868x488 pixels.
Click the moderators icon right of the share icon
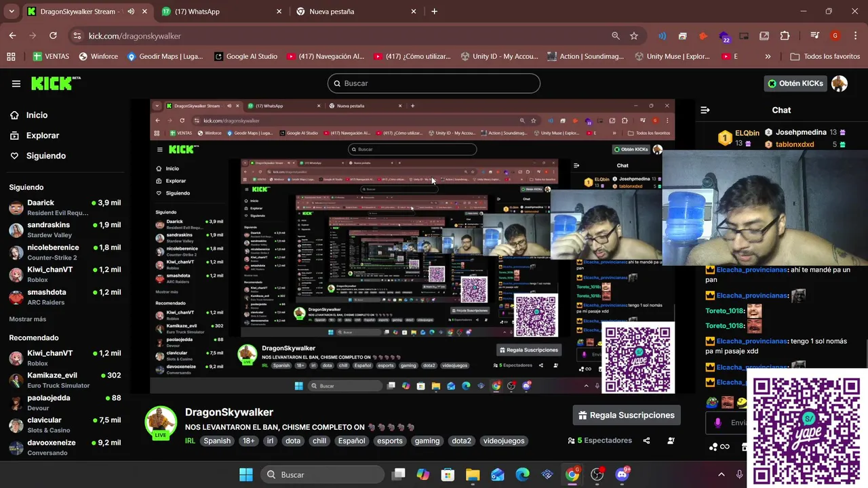point(671,441)
